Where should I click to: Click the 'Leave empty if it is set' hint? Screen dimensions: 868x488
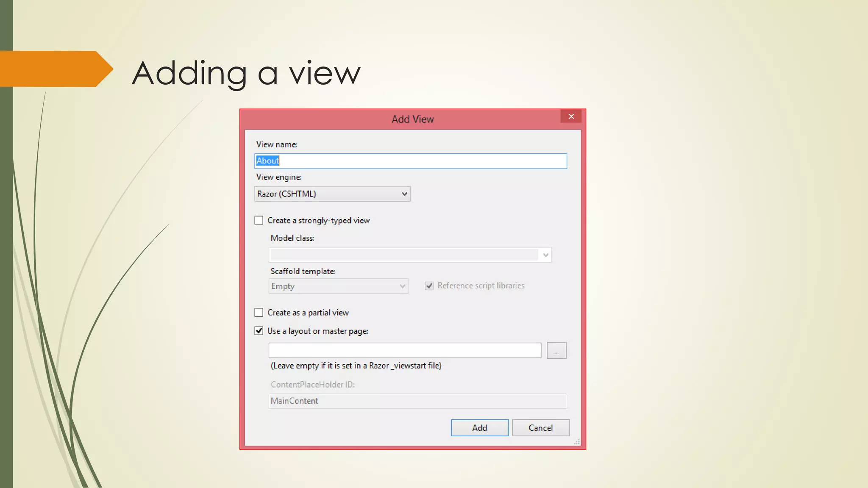tap(356, 366)
